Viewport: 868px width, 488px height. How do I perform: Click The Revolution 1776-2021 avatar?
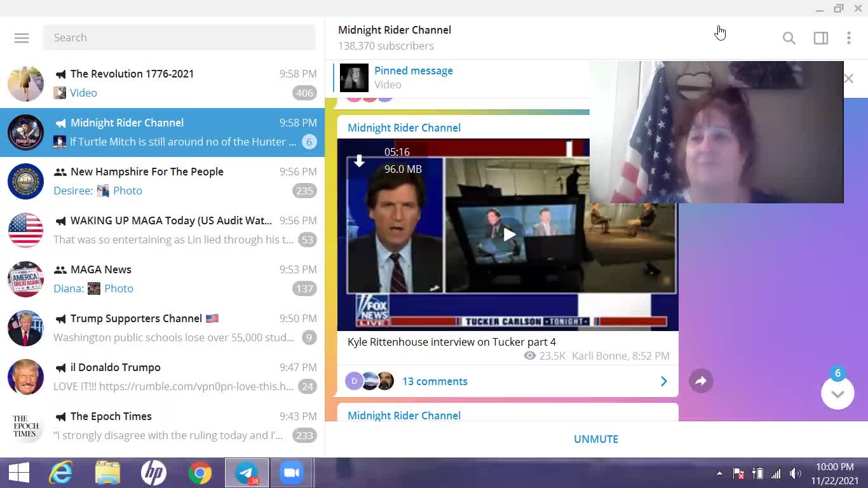click(x=25, y=83)
